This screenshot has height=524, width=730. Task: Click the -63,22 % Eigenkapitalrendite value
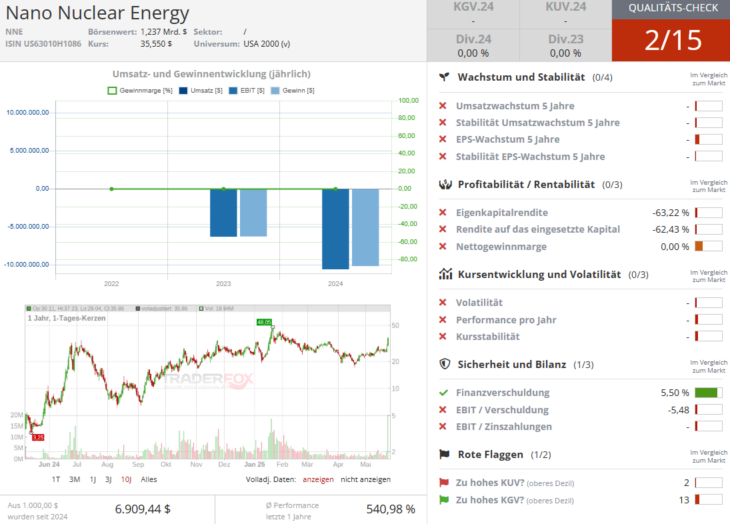coord(671,213)
